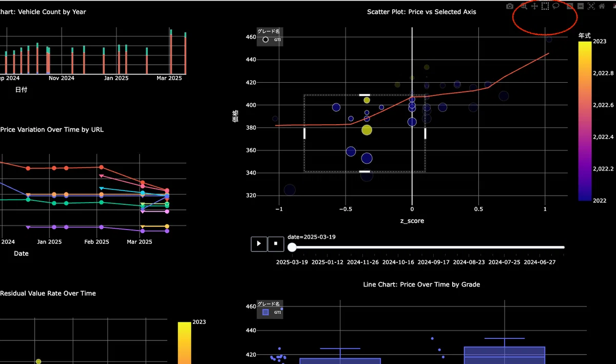The height and width of the screenshot is (364, 616).
Task: Stop the date animation
Action: tap(276, 243)
